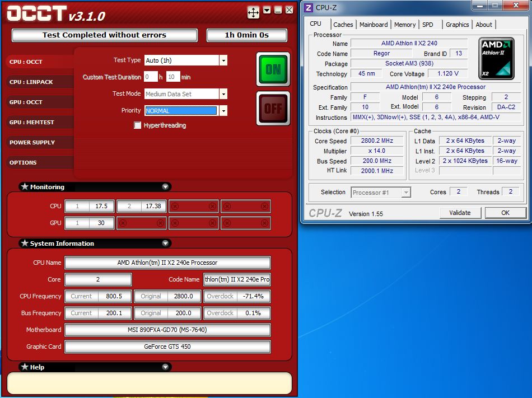532x398 pixels.
Task: Switch to the Mainboard tab in CPU-Z
Action: pyautogui.click(x=374, y=25)
